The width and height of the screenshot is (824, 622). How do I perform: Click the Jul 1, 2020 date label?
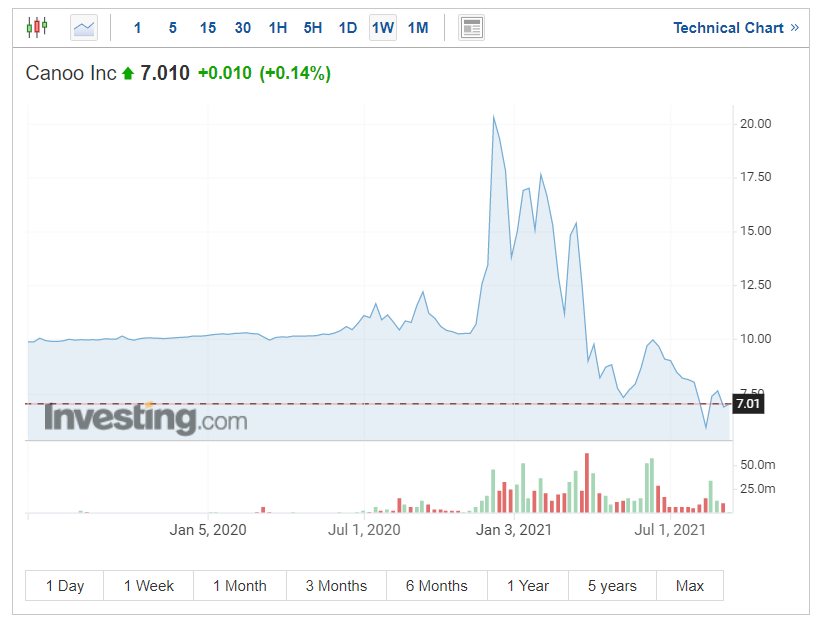click(364, 530)
